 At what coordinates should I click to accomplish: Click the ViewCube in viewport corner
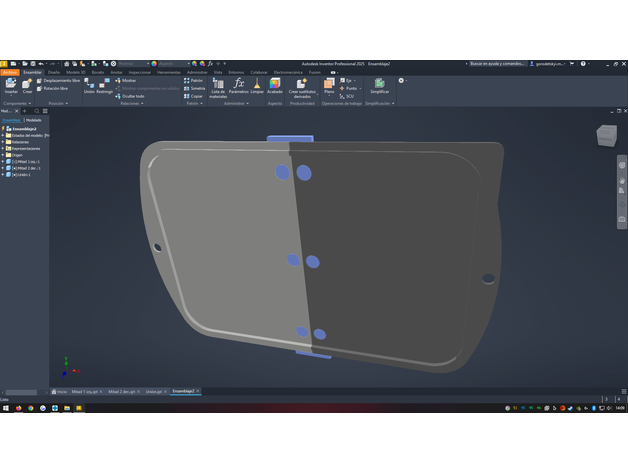[x=607, y=135]
